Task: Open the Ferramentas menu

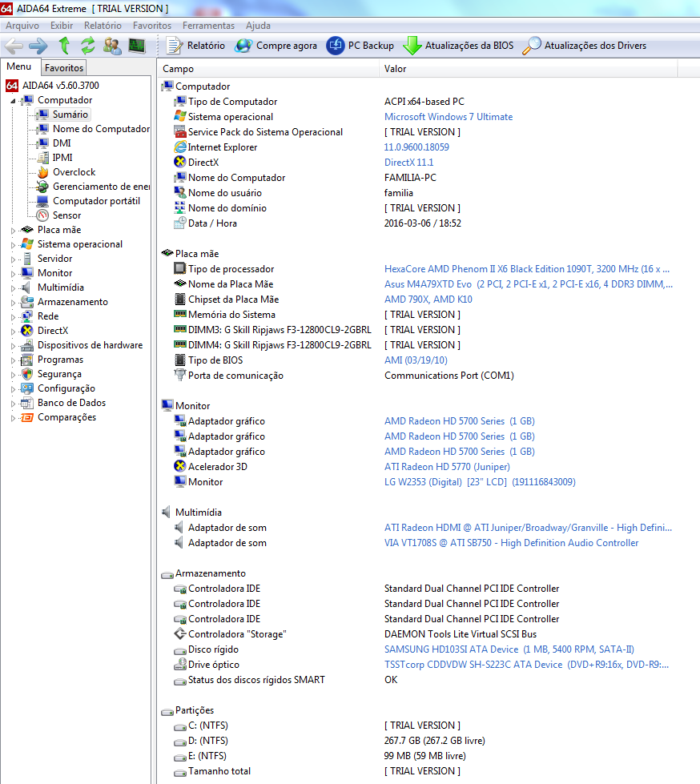Action: click(x=208, y=26)
